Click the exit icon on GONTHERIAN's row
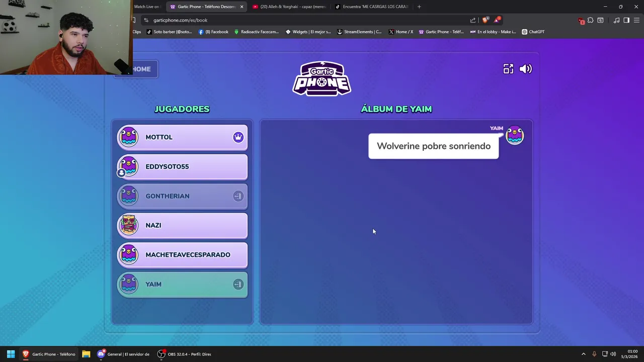 click(238, 196)
